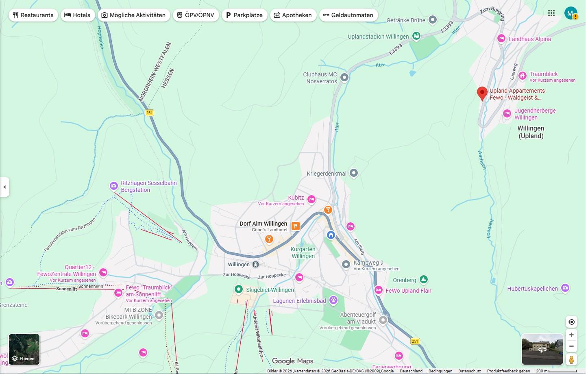588x374 pixels.
Task: Click the Skigebiet Willingen green marker
Action: click(239, 289)
